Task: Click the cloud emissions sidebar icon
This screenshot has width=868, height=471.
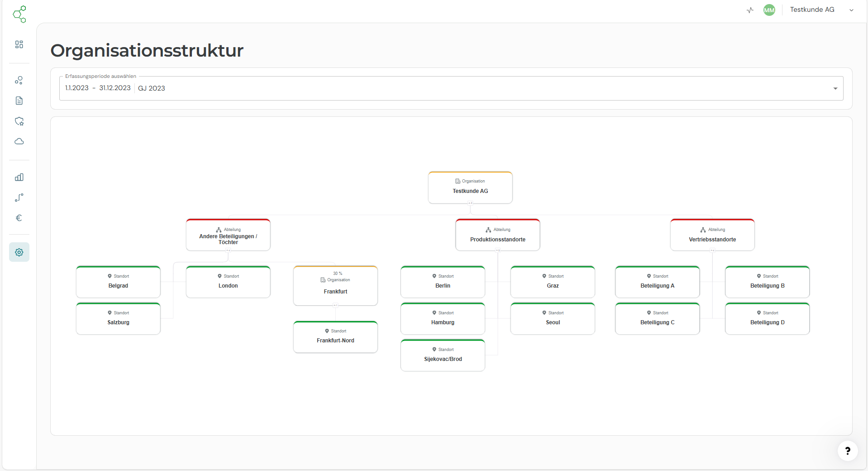Action: tap(19, 141)
